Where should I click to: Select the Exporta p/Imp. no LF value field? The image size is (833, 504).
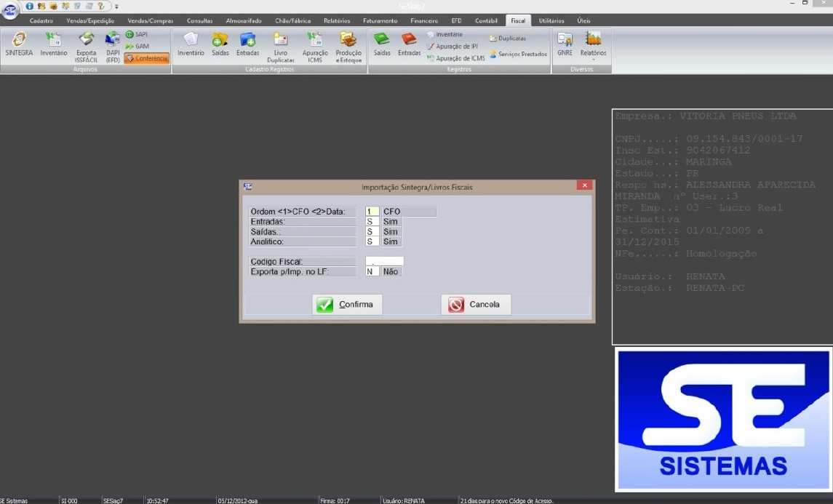[x=372, y=271]
